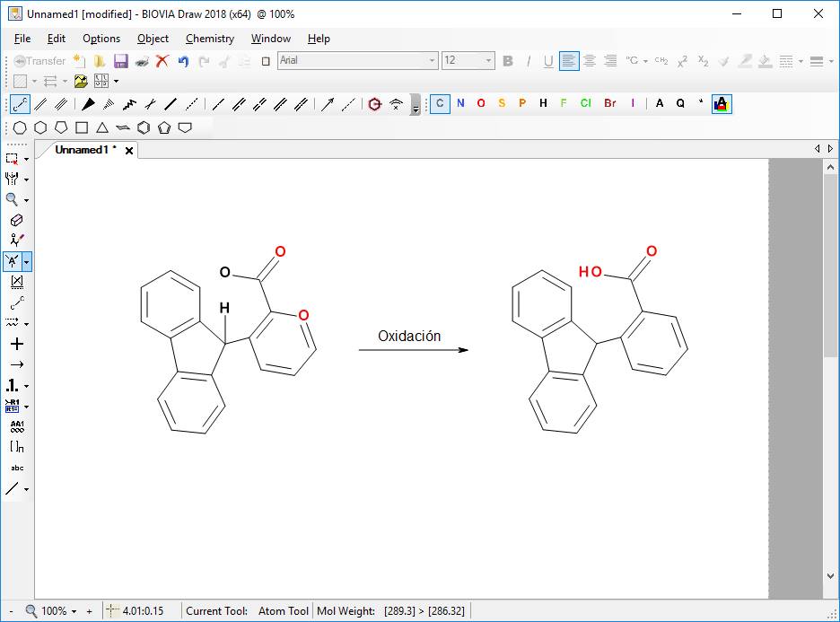The image size is (840, 622).
Task: Select the reaction arrow tool in sidebar
Action: [17, 364]
